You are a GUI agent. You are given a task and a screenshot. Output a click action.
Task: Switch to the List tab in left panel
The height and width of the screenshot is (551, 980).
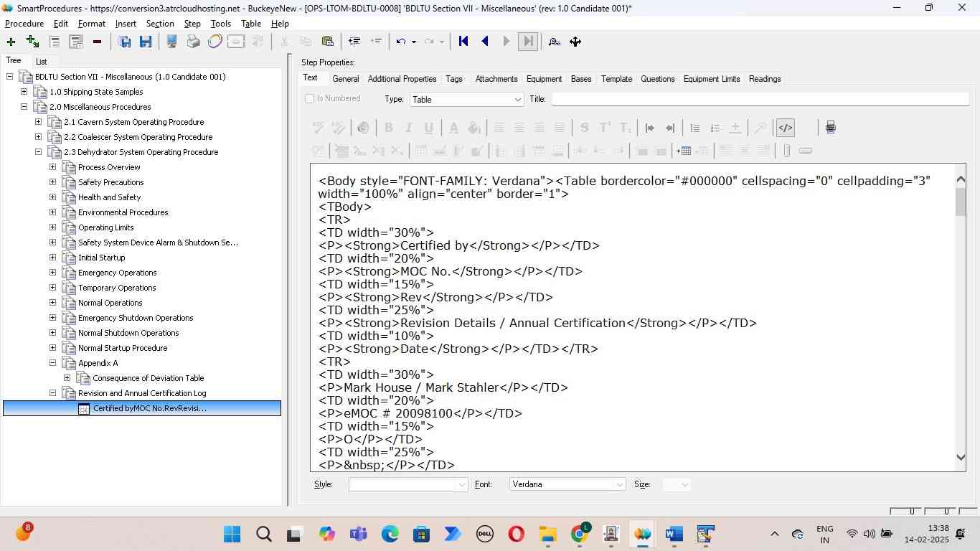42,62
